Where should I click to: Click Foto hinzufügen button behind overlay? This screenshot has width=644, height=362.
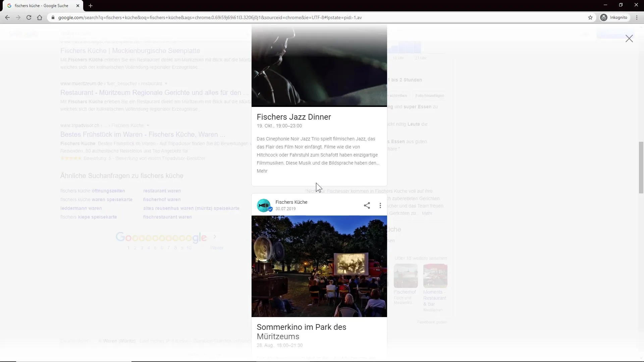click(x=430, y=96)
